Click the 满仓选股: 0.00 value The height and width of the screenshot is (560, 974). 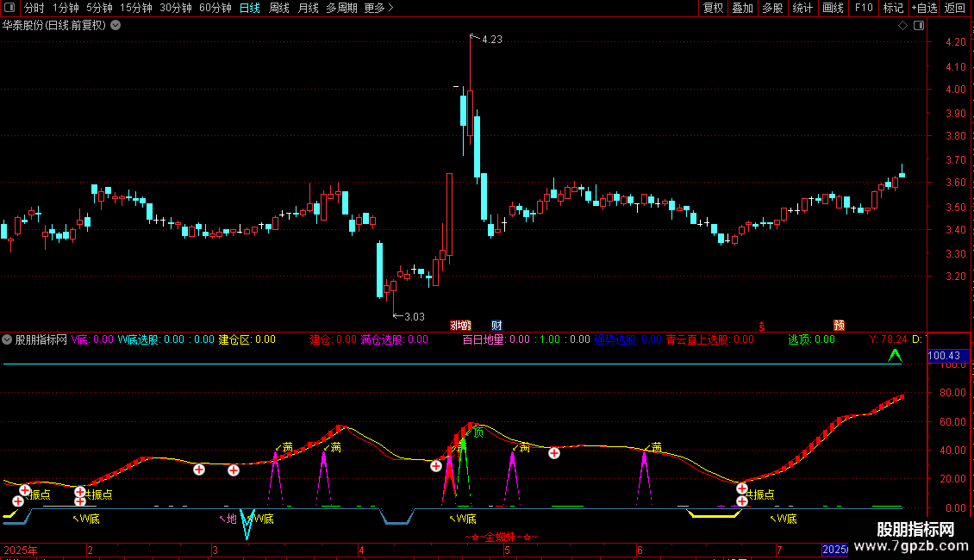click(x=395, y=339)
